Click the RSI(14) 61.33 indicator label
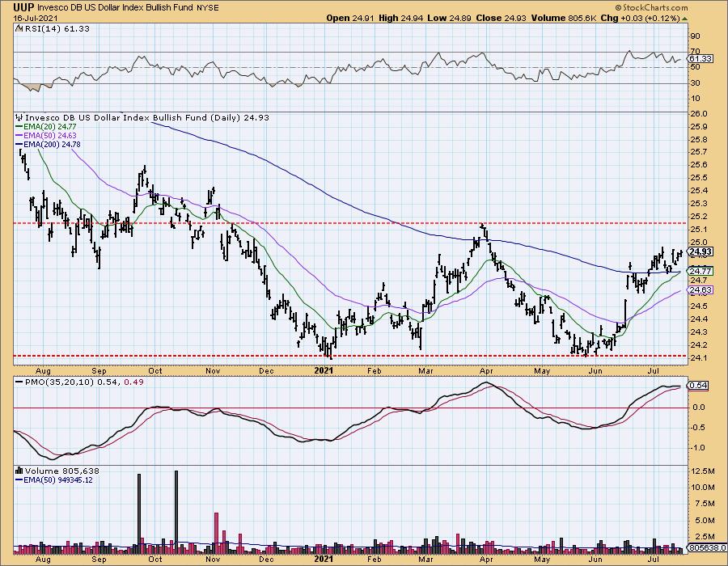 [x=56, y=29]
